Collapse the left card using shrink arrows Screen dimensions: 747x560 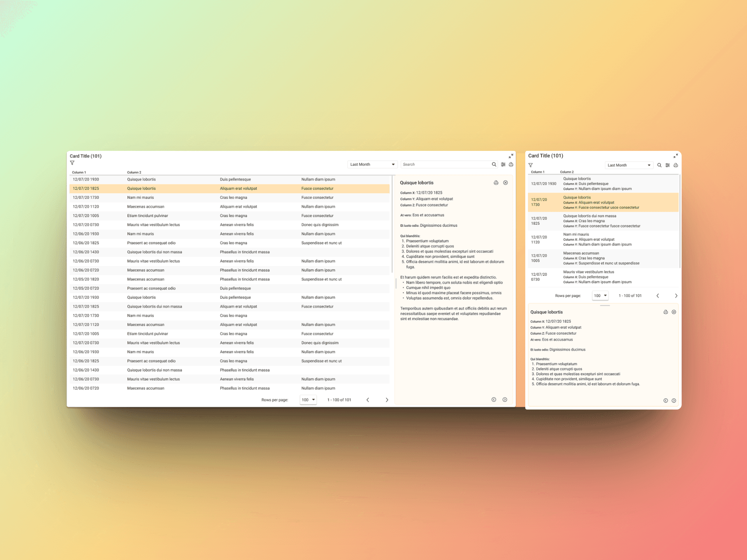point(511,156)
